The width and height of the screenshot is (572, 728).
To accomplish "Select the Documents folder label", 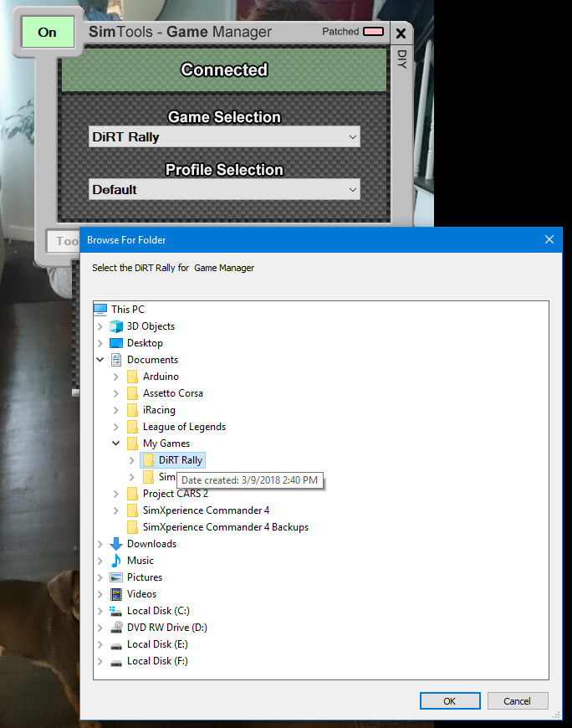I will pos(153,360).
